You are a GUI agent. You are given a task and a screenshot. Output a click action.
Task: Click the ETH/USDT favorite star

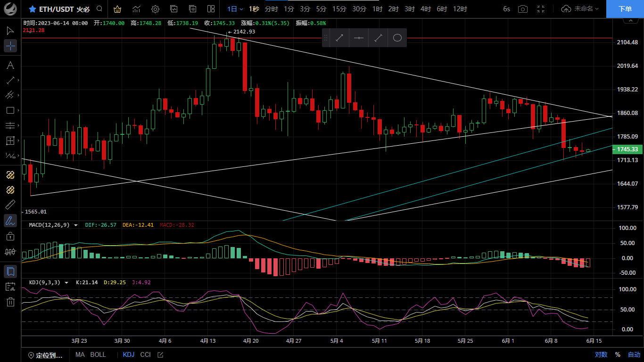(x=32, y=9)
